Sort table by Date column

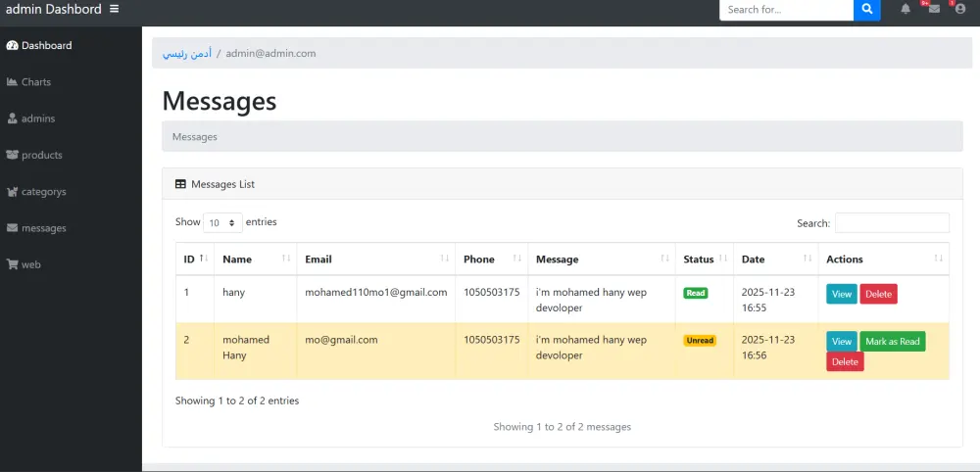coord(775,260)
